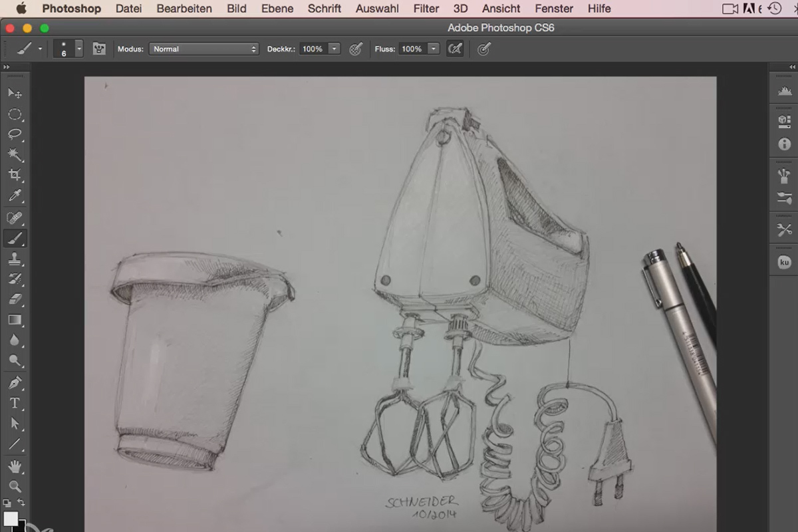798x532 pixels.
Task: Open the Kuler panel in the dock
Action: tap(784, 261)
